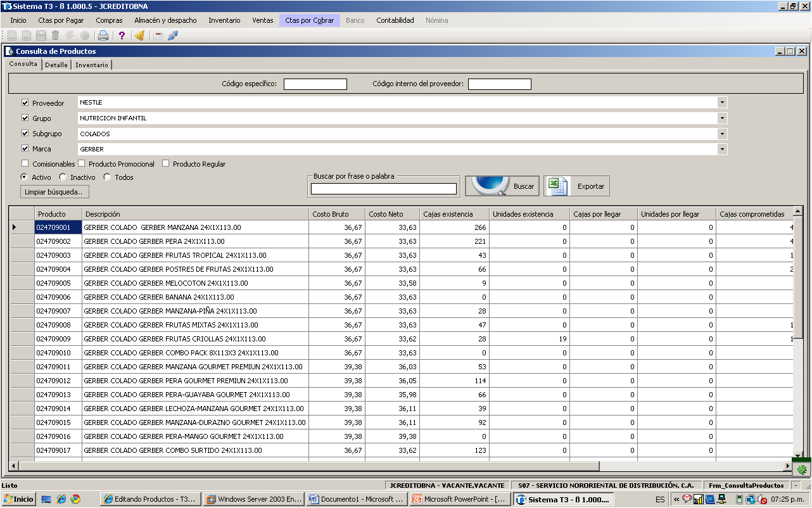Uncheck the Grupo checkbox
Image resolution: width=812 pixels, height=508 pixels.
(25, 118)
